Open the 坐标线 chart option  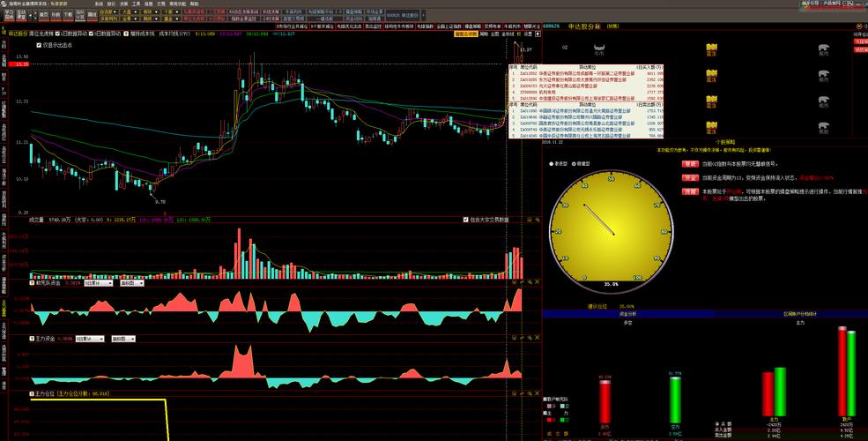click(508, 34)
